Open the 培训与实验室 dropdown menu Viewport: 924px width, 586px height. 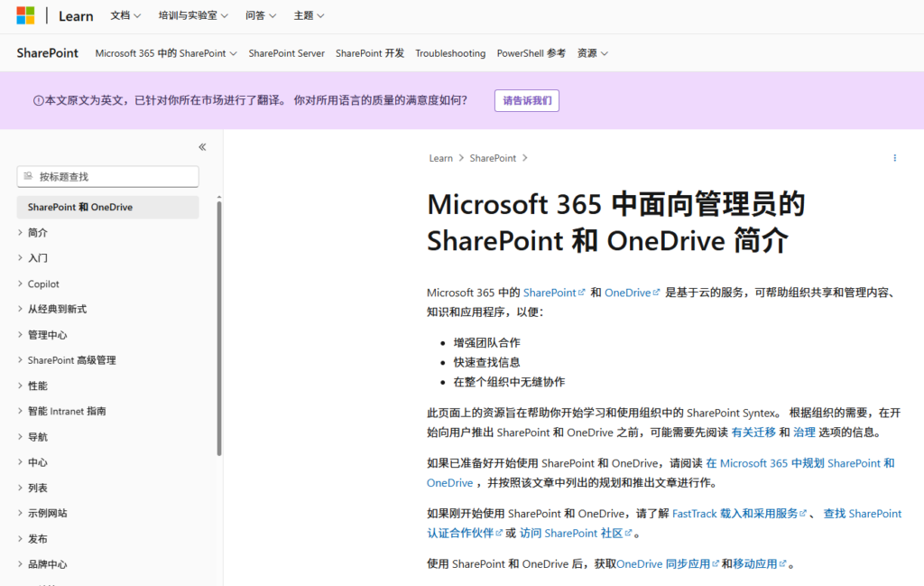pos(193,15)
